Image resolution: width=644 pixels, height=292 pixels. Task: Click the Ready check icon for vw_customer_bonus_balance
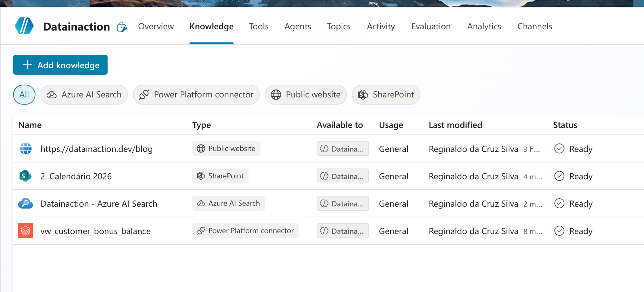pos(559,231)
